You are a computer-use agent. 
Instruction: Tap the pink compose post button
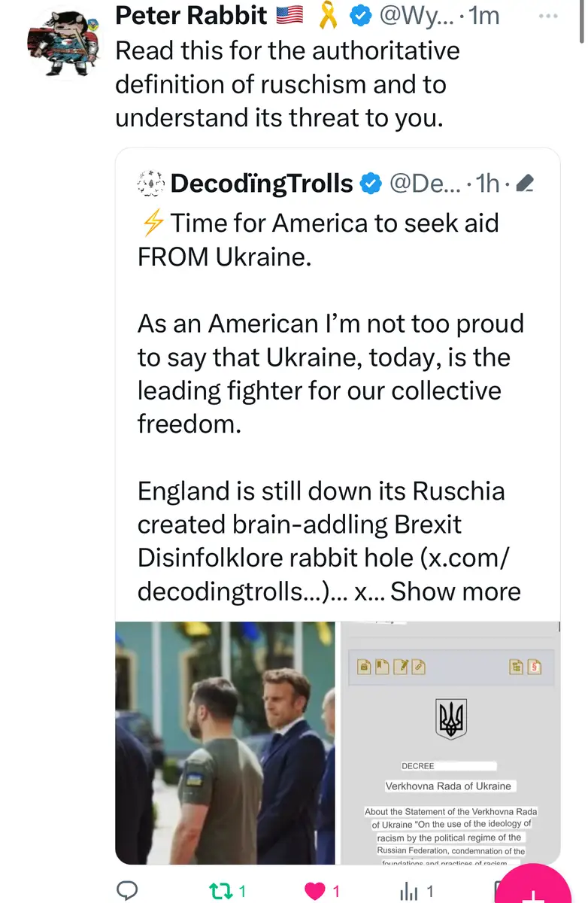pyautogui.click(x=535, y=889)
